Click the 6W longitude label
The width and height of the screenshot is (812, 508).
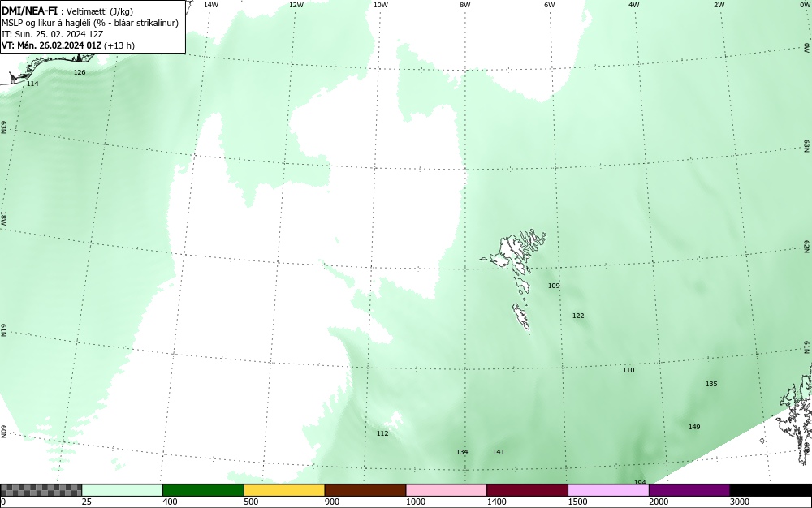pyautogui.click(x=550, y=5)
